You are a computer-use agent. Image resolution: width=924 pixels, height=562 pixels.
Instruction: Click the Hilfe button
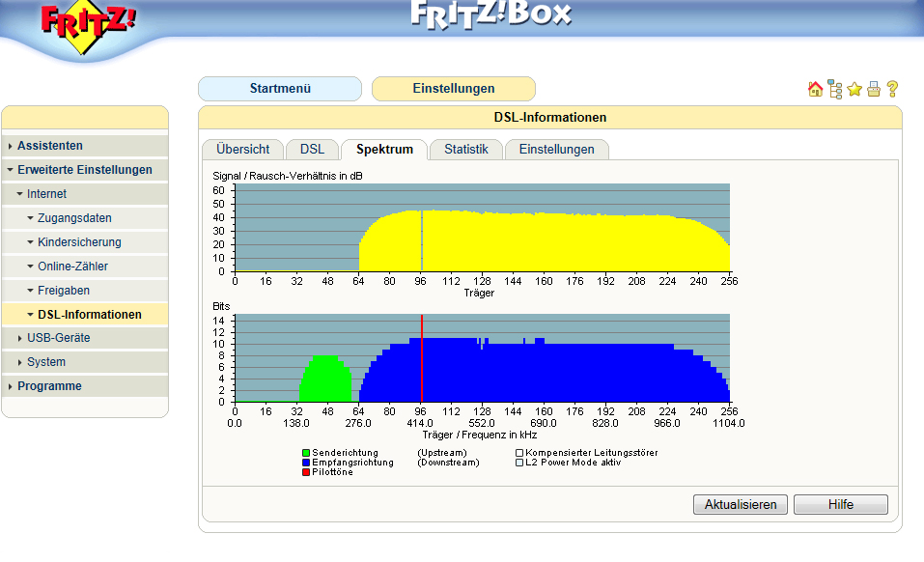click(x=840, y=505)
